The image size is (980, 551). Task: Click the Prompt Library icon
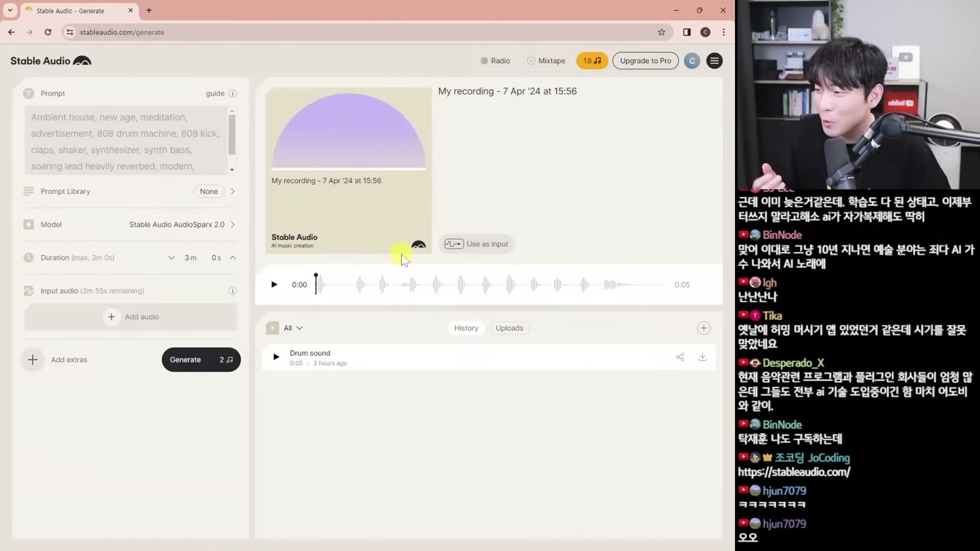point(28,191)
